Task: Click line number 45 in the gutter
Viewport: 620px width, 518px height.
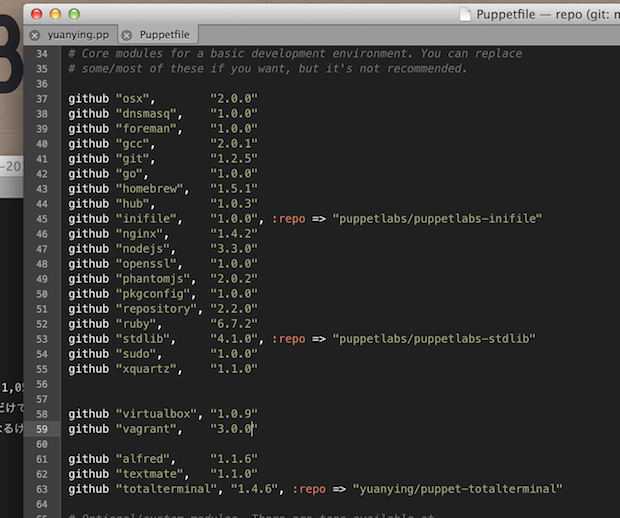Action: tap(42, 219)
